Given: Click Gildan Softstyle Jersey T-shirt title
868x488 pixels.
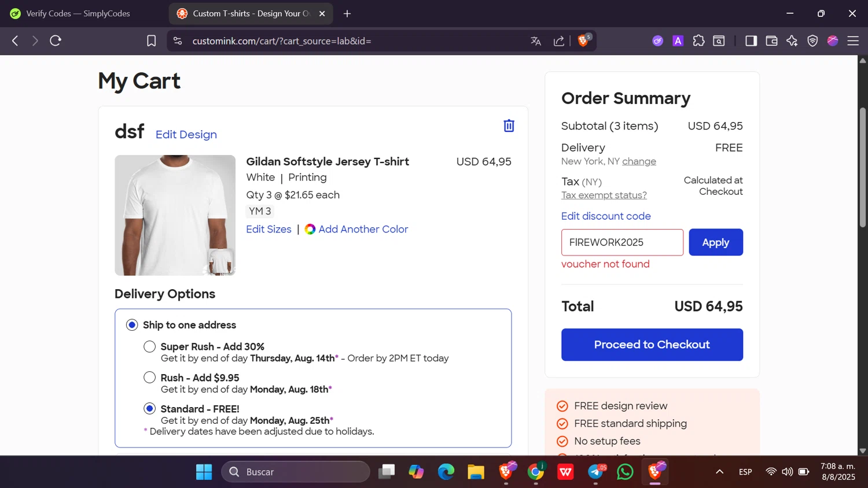Looking at the screenshot, I should click(x=328, y=161).
